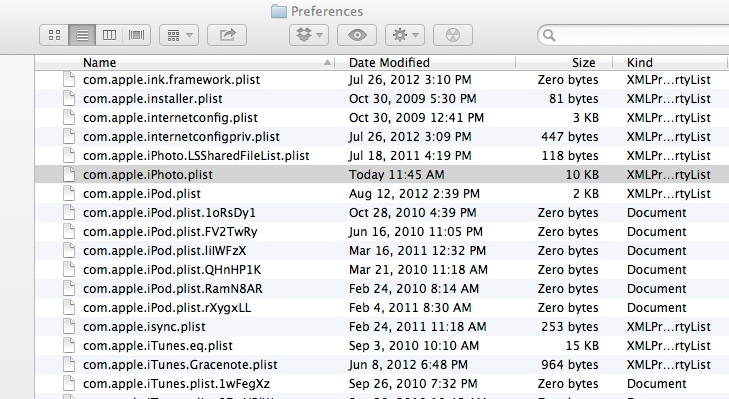Open the Dropbox toolbar menu
Viewport: 729px width, 399px height.
309,35
